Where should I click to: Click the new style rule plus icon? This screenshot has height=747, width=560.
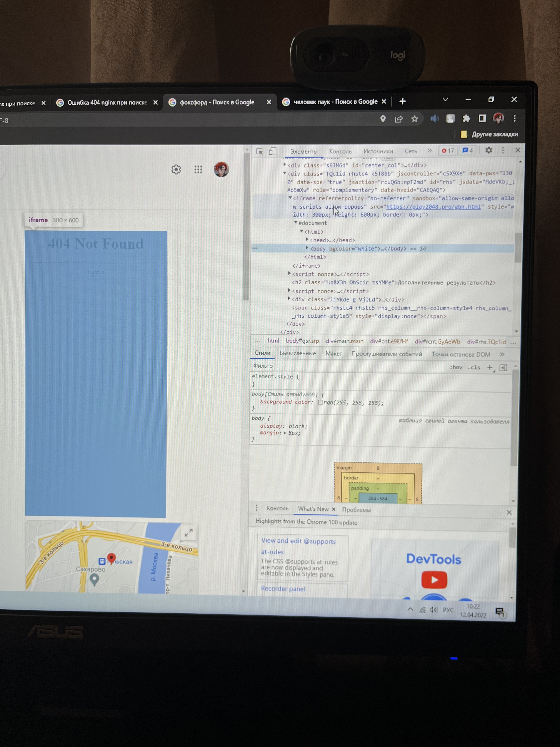[x=490, y=368]
